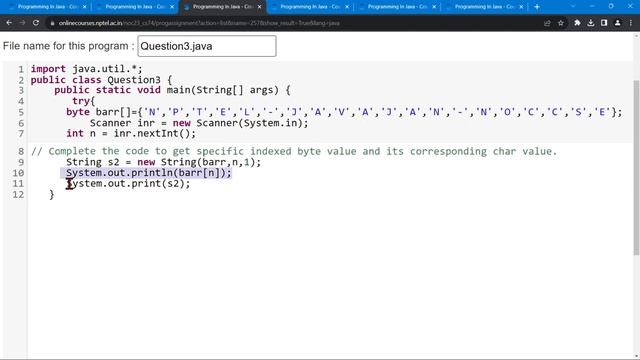Image resolution: width=640 pixels, height=360 pixels.
Task: Click line number 12 in gutter
Action: (x=18, y=195)
